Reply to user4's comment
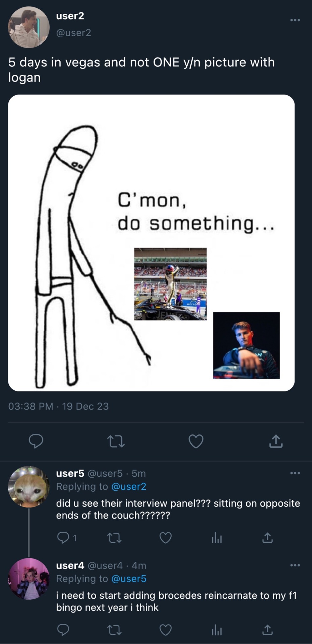The width and height of the screenshot is (312, 644). click(63, 630)
